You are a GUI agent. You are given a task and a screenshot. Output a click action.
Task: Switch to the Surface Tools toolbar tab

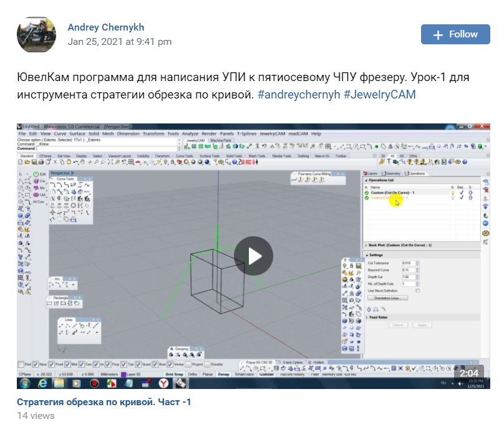pos(209,156)
